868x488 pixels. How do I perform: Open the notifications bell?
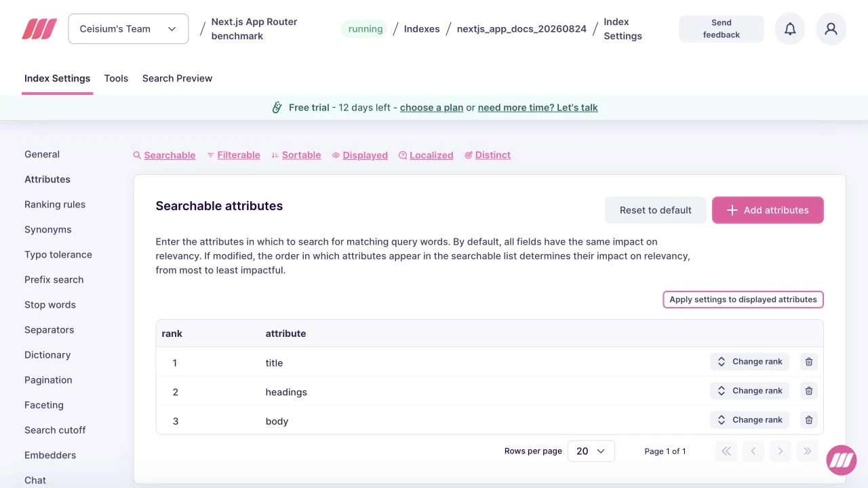(790, 29)
